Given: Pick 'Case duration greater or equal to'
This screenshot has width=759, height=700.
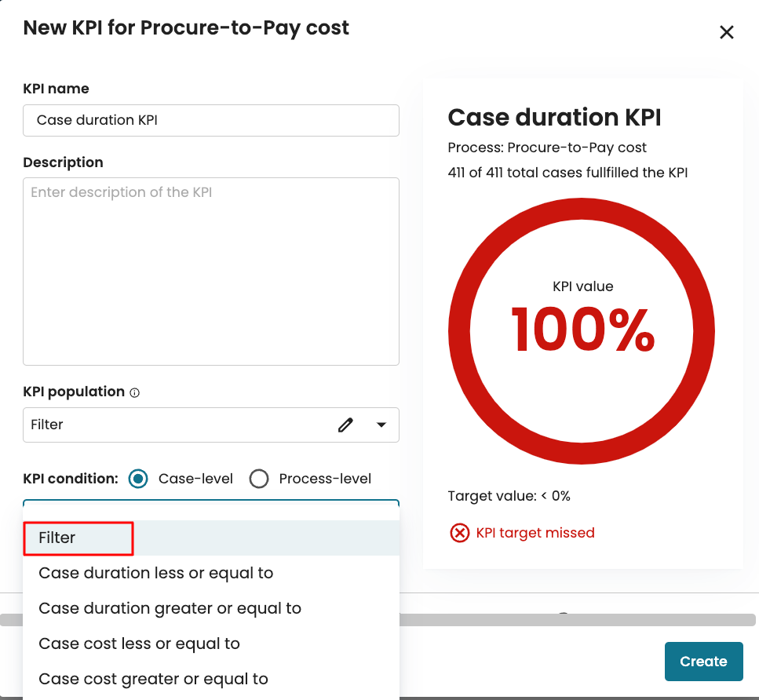Looking at the screenshot, I should (x=170, y=608).
